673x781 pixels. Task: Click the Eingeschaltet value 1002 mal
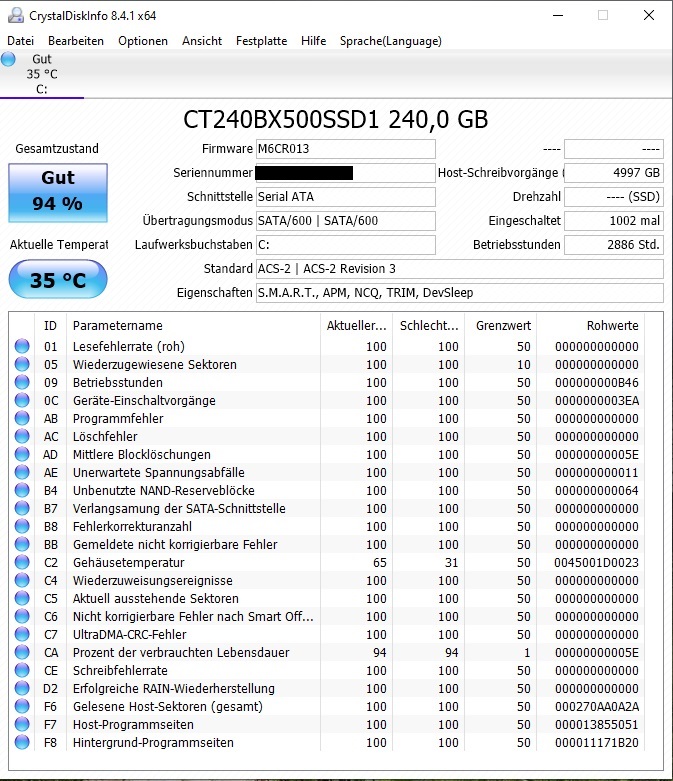coord(614,221)
